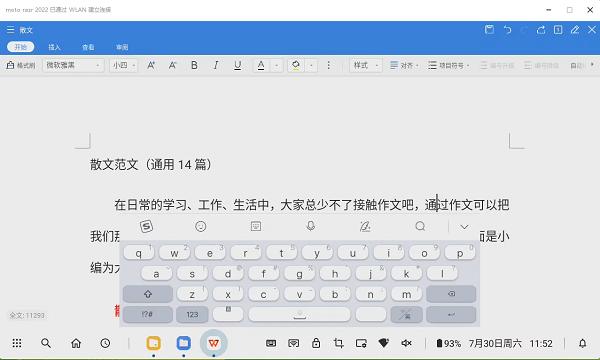The height and width of the screenshot is (360, 600).
Task: Click the WPS Office icon in taskbar
Action: [214, 343]
